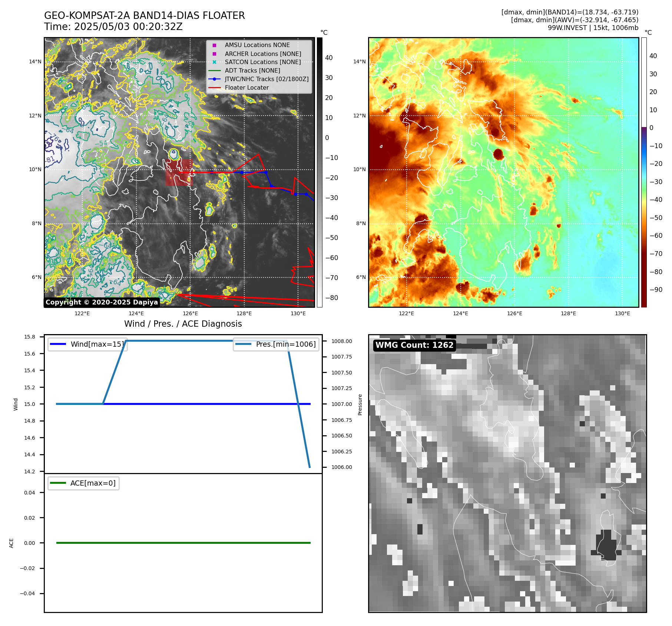Click the SATCON Locations cyan x marker
This screenshot has height=626, width=672.
(x=214, y=62)
